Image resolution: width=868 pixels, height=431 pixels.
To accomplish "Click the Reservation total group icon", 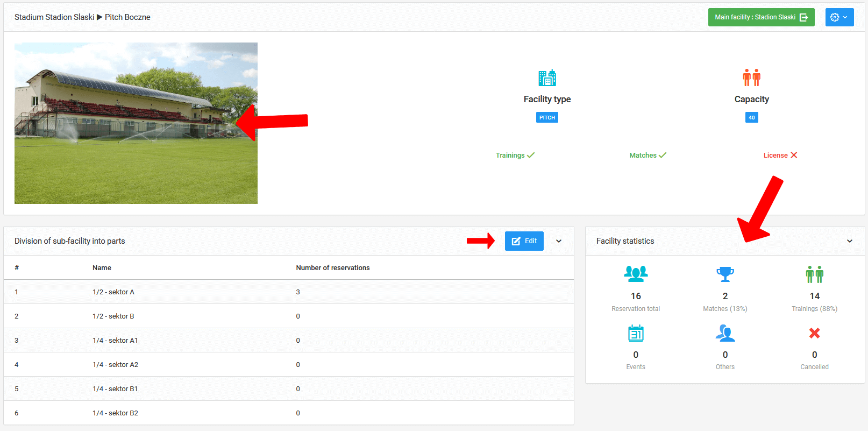I will point(636,274).
